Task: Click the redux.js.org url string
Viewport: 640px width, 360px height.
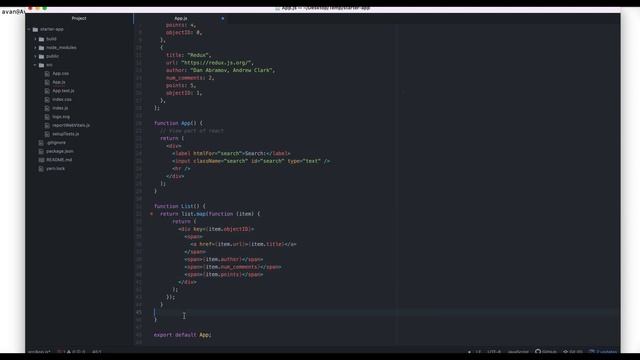Action: pos(216,63)
